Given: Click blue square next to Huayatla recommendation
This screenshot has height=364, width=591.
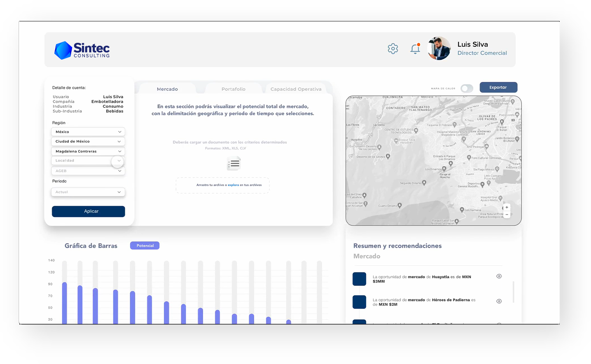Looking at the screenshot, I should coord(360,279).
